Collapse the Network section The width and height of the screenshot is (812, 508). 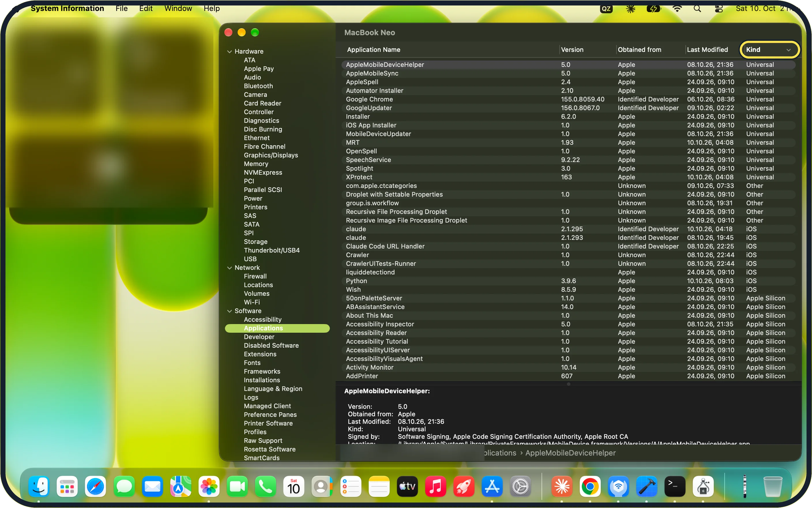(x=230, y=268)
